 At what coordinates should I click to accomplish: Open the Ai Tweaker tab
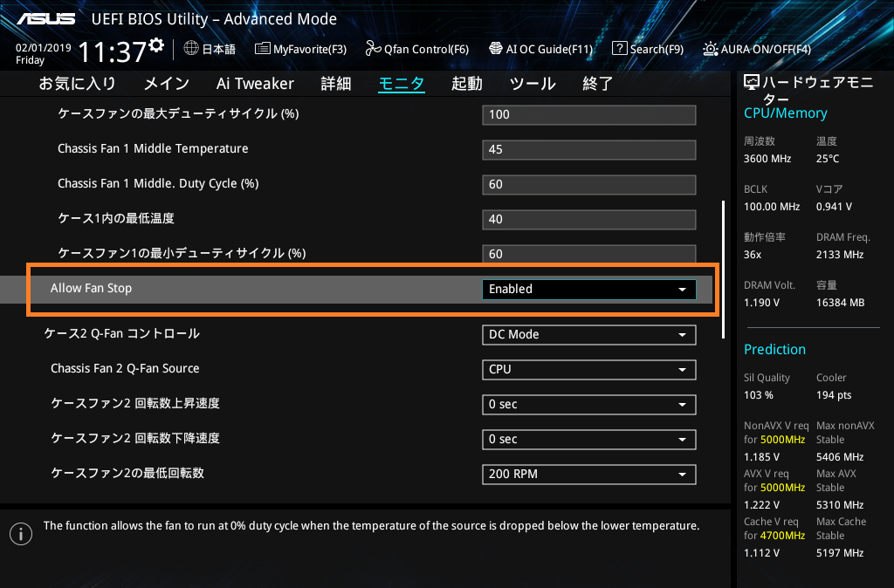click(256, 84)
